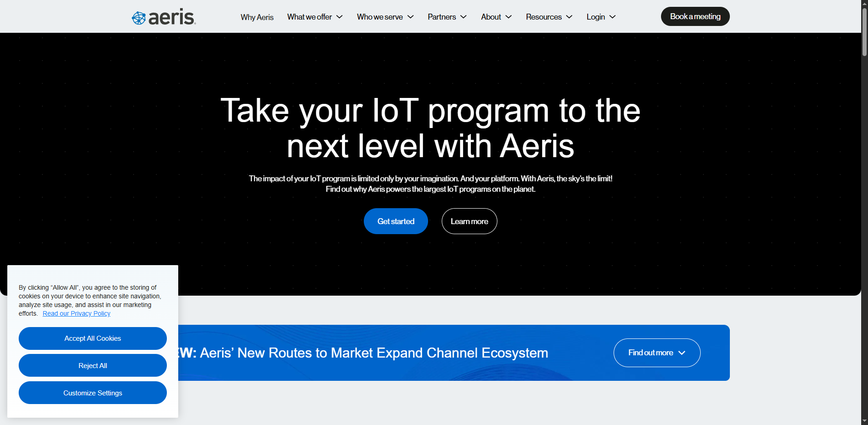Expand the Login chevron arrow

point(612,17)
